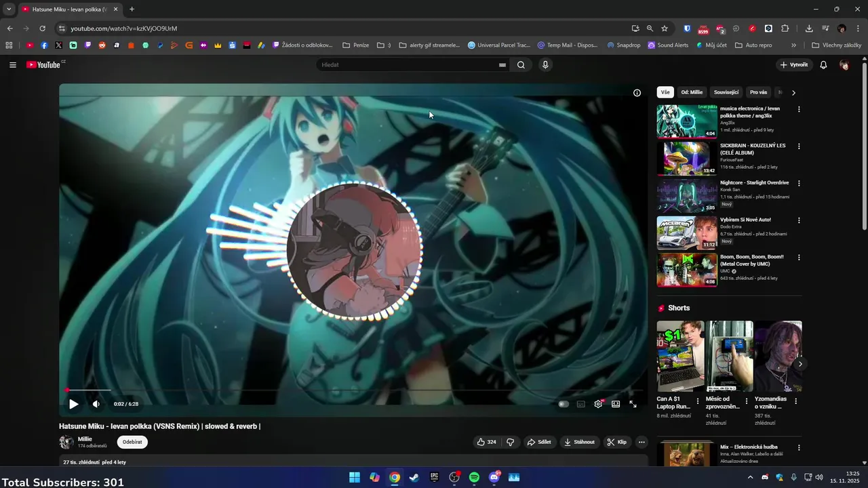Viewport: 868px width, 488px height.
Task: Open Chrome media controls icon
Action: (x=825, y=28)
